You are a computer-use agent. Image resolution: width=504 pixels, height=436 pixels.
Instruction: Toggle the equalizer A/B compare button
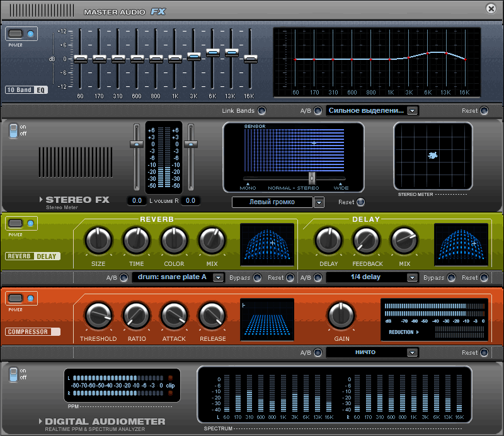[x=318, y=111]
